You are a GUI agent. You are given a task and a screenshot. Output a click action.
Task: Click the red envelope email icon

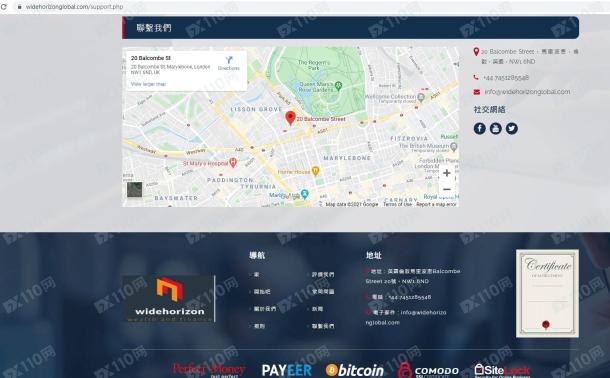pyautogui.click(x=477, y=92)
